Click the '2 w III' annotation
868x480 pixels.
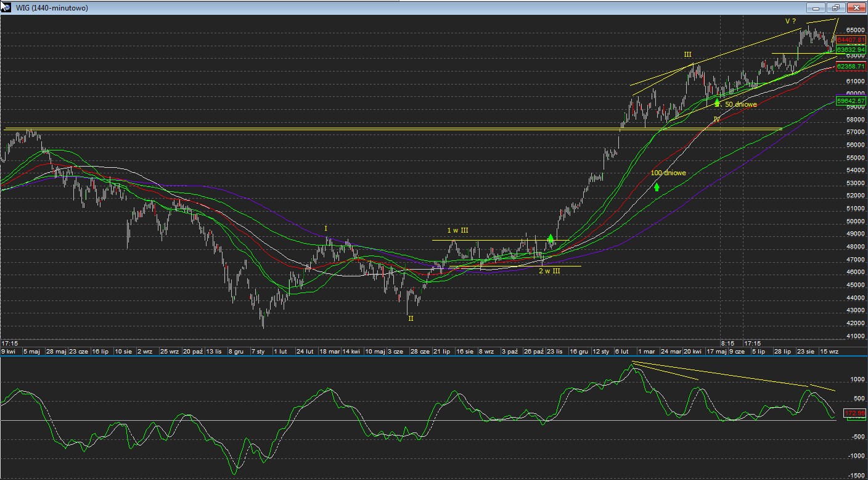coord(549,271)
